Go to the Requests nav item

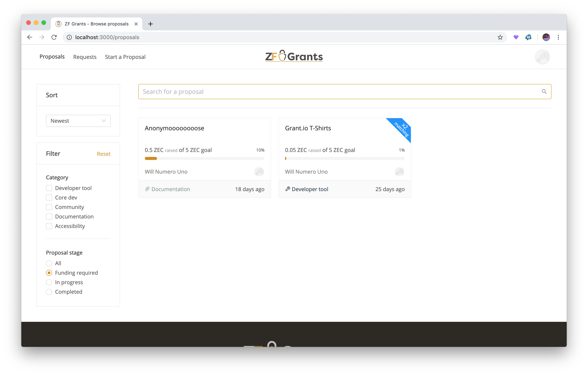[x=85, y=57]
